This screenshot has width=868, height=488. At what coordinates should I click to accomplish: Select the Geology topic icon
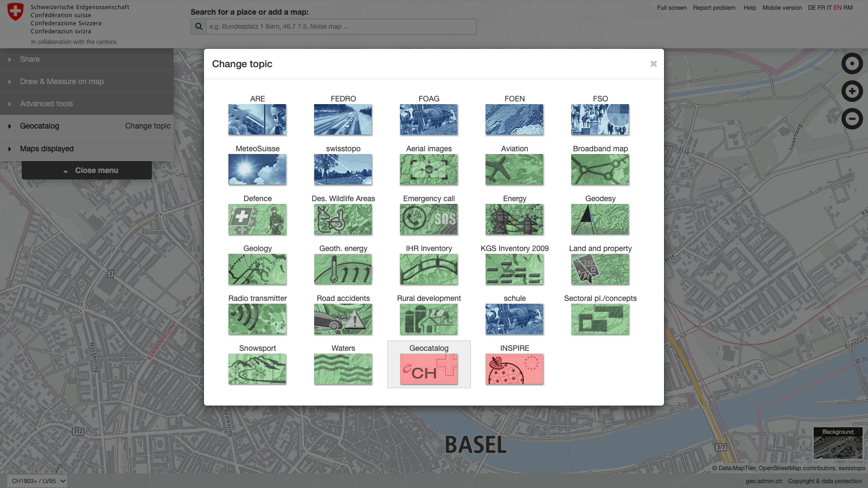tap(257, 269)
